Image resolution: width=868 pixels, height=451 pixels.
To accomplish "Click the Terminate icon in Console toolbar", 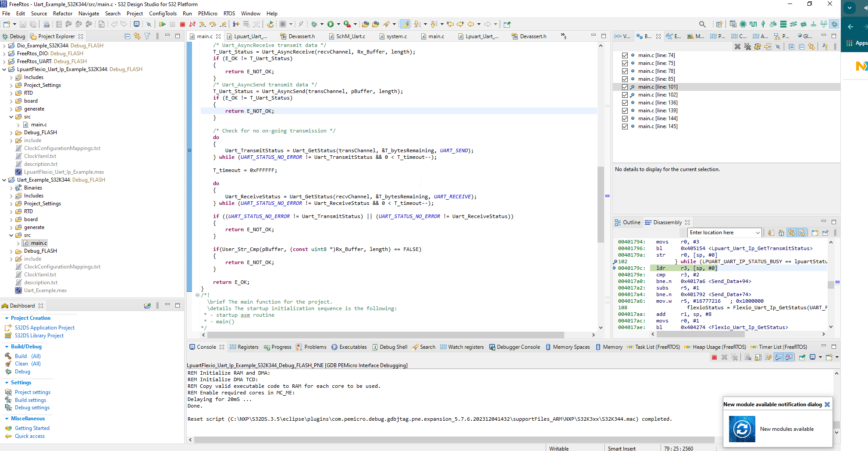I will [714, 357].
